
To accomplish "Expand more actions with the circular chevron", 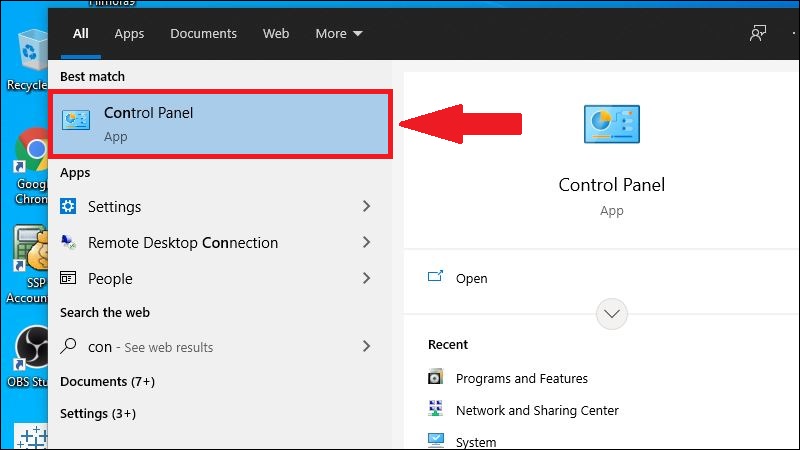I will tap(611, 313).
